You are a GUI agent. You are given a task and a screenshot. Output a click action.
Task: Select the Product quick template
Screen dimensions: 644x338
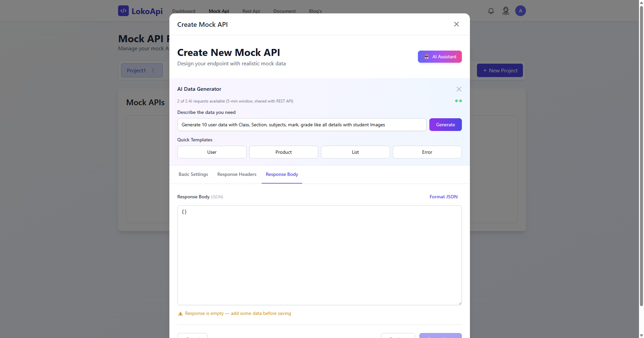pos(284,152)
